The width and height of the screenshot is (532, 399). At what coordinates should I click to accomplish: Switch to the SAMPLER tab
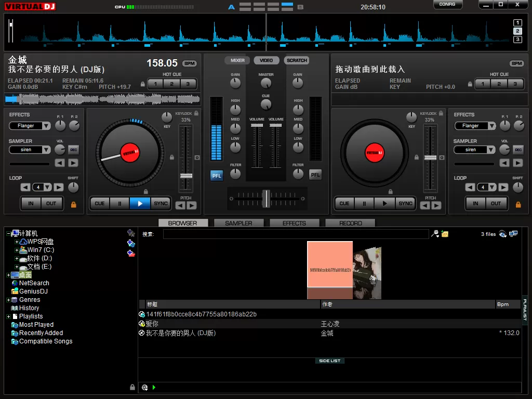[238, 223]
